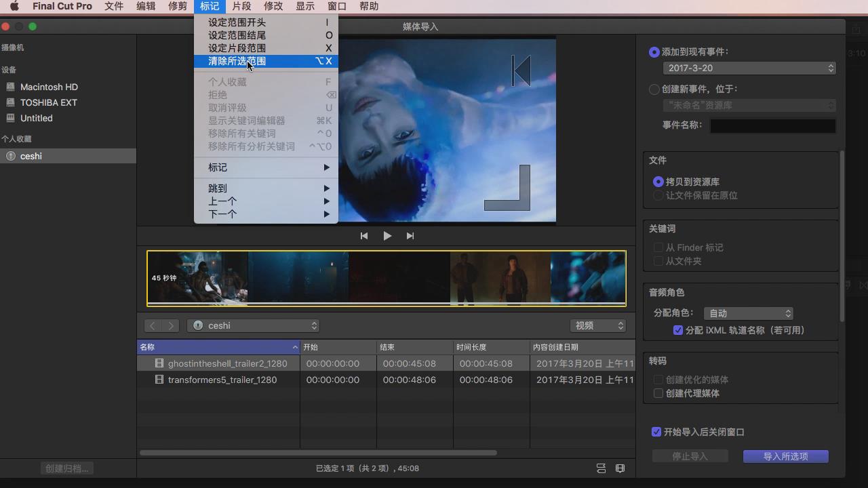Toggle 创建代理媒体 checkbox

coord(658,393)
